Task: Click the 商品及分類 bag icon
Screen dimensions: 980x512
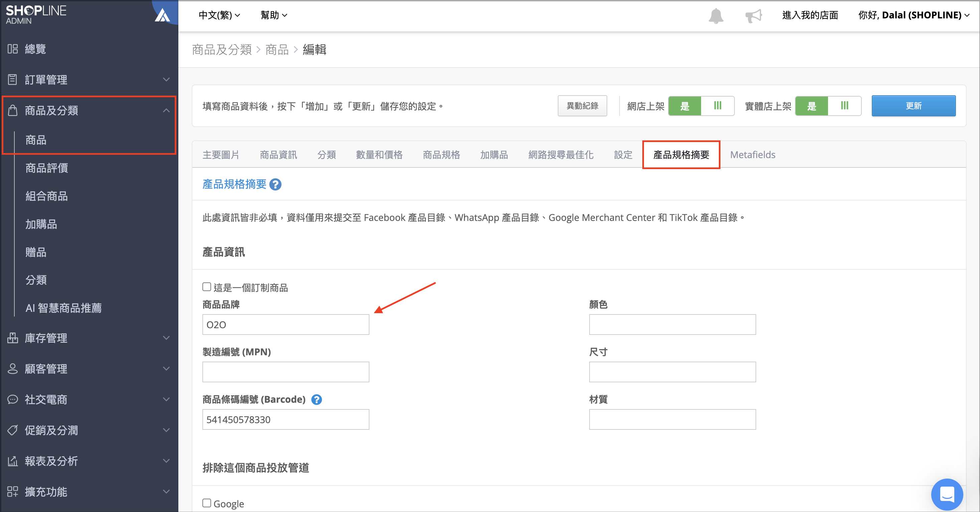Action: click(13, 110)
